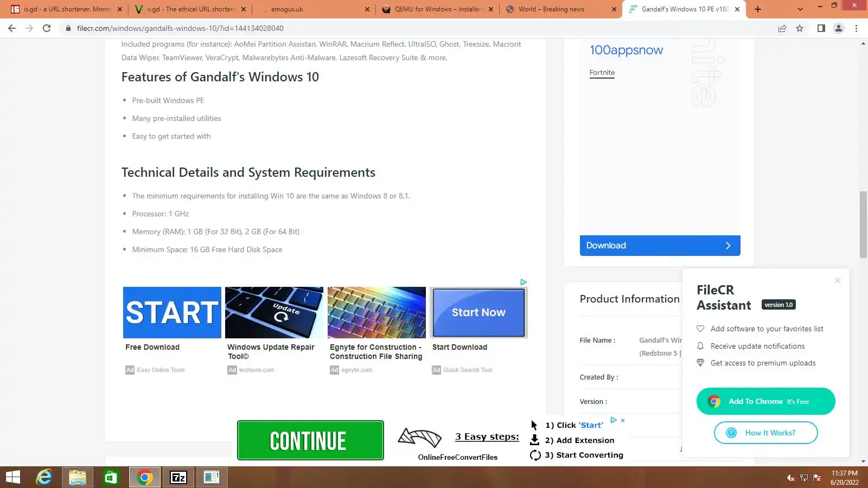Click the AdChoices icon on bottom banner
This screenshot has width=868, height=488.
point(614,420)
